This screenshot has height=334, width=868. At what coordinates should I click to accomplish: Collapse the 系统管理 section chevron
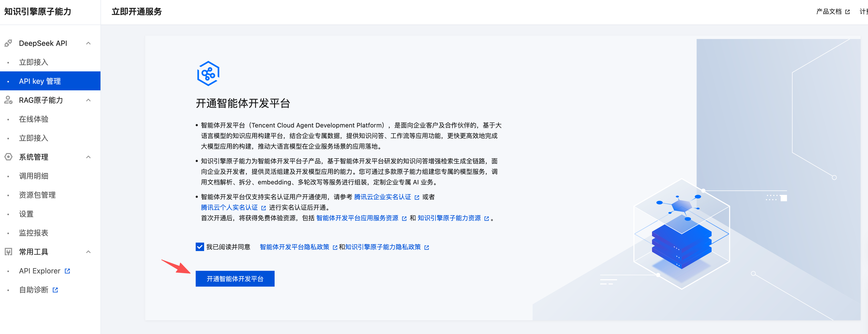click(x=88, y=157)
